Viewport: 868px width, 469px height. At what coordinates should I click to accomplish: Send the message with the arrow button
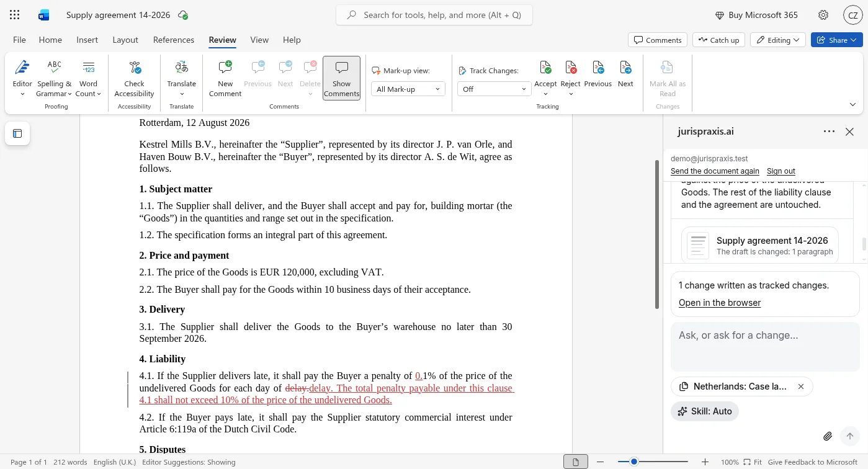850,436
